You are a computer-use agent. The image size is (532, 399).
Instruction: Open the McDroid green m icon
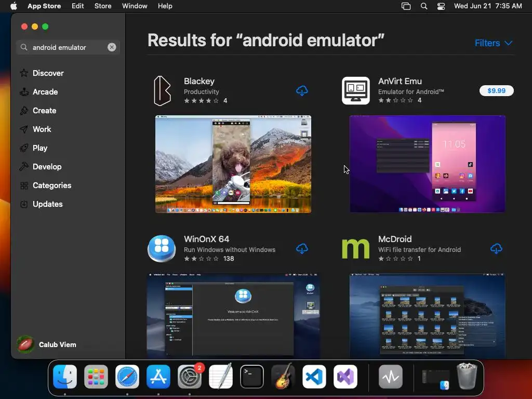pos(355,248)
